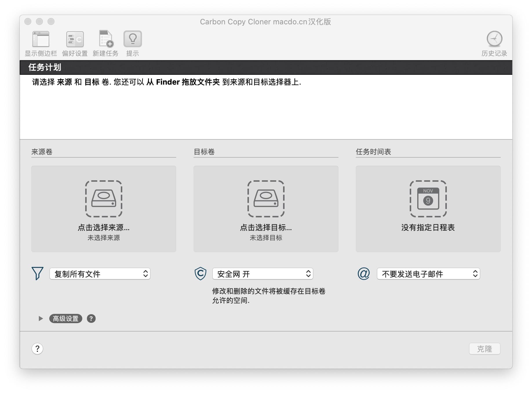
Task: Open the 安全网 开 dropdown
Action: 263,273
